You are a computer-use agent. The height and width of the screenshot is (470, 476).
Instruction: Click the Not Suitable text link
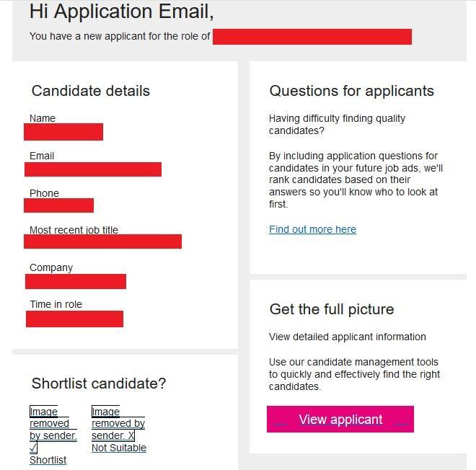[119, 448]
